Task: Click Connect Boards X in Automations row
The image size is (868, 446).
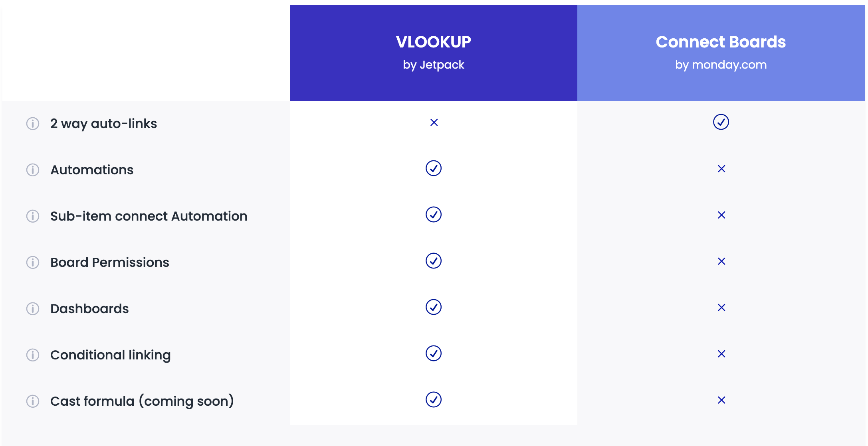Action: (x=721, y=169)
